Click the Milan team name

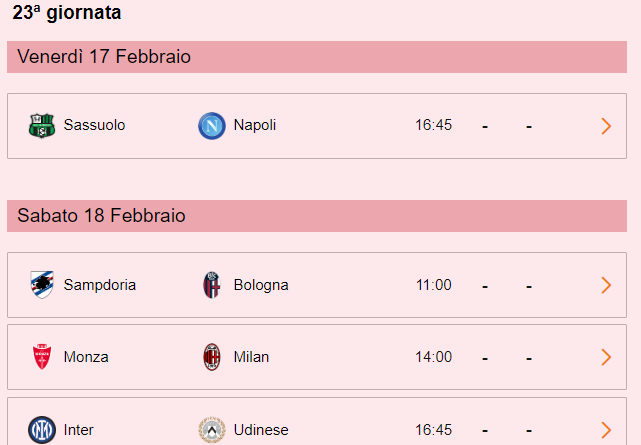[x=251, y=357]
